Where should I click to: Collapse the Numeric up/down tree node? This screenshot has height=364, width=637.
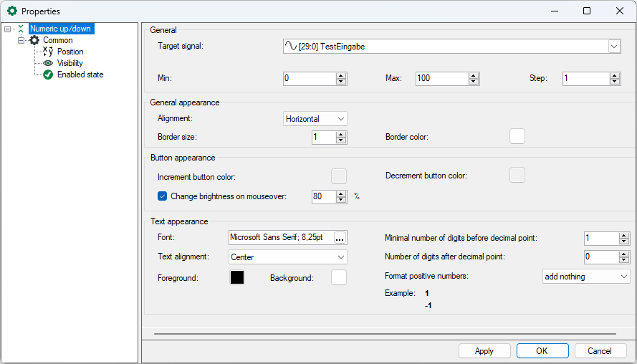coord(7,29)
